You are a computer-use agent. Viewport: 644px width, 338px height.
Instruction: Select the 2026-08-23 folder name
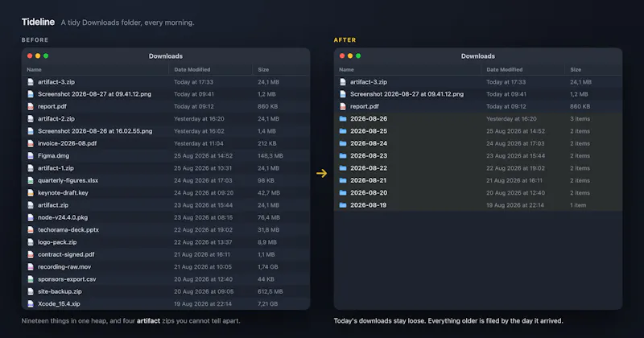369,155
